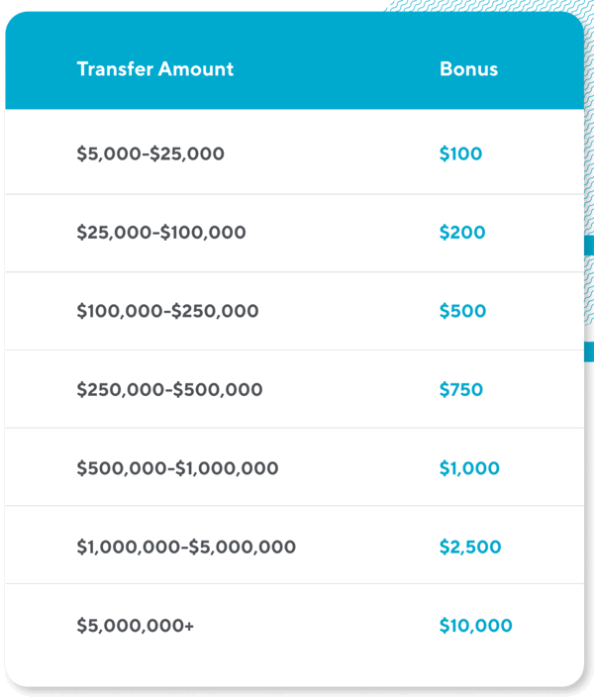Click the upper teal bar beside the table

(x=589, y=246)
